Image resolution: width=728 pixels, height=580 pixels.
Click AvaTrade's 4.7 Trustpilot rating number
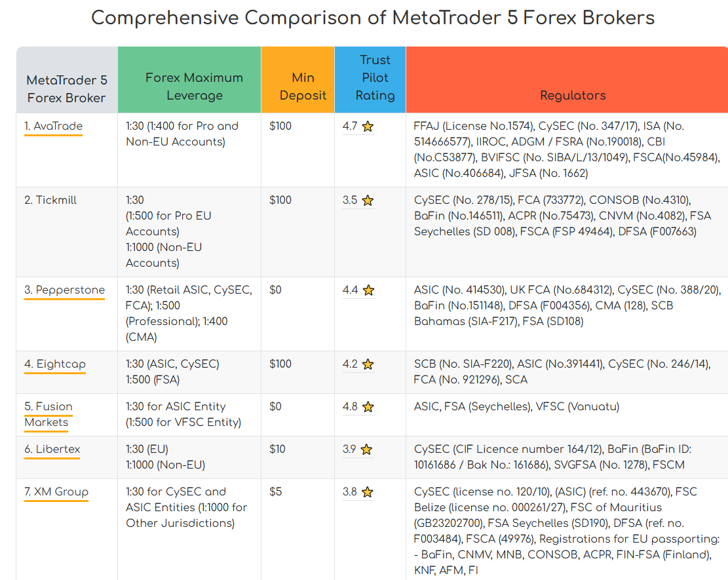[x=350, y=126]
